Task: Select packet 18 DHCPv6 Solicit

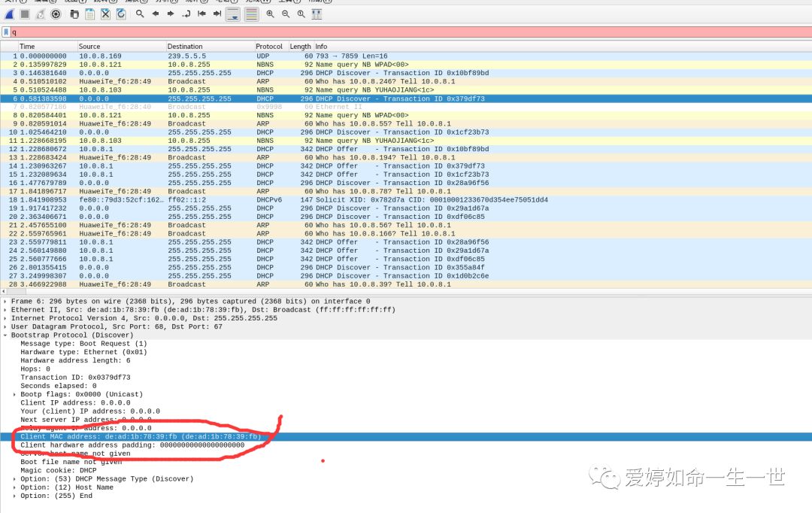Action: [406, 199]
